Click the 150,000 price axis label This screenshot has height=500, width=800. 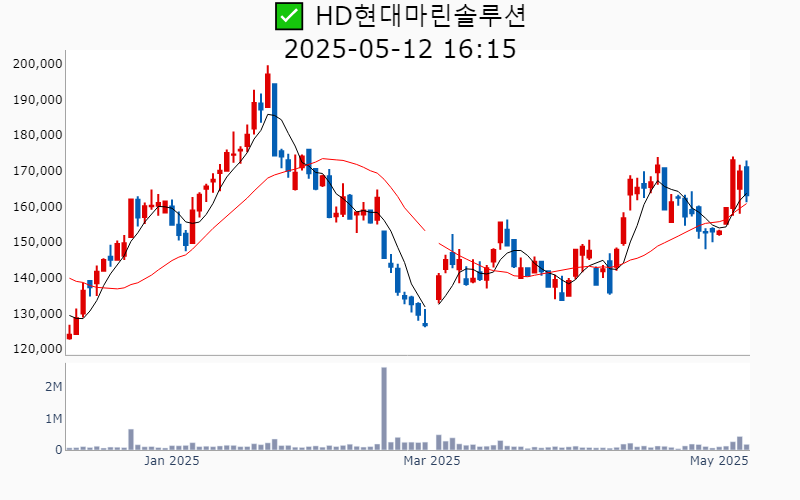(38, 242)
